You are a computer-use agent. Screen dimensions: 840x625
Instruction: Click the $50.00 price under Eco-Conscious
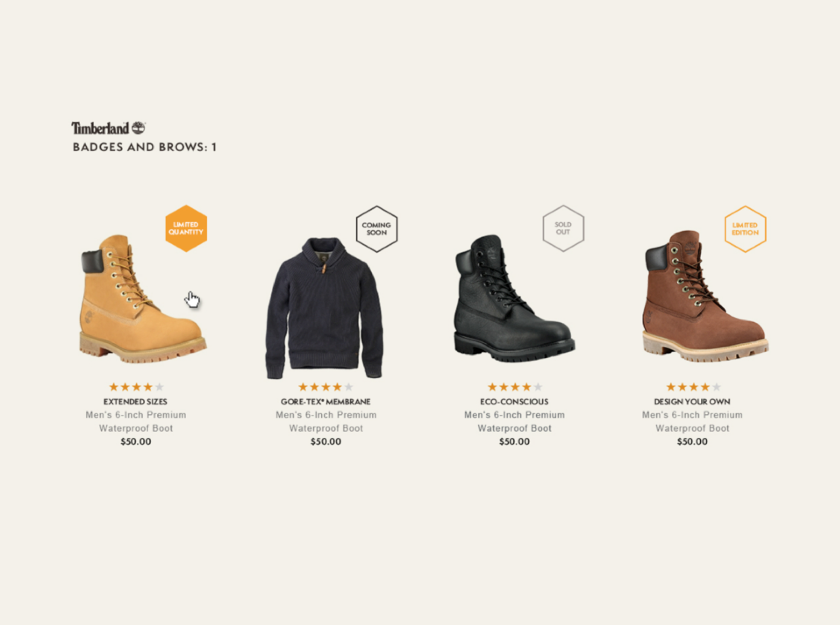pos(514,442)
